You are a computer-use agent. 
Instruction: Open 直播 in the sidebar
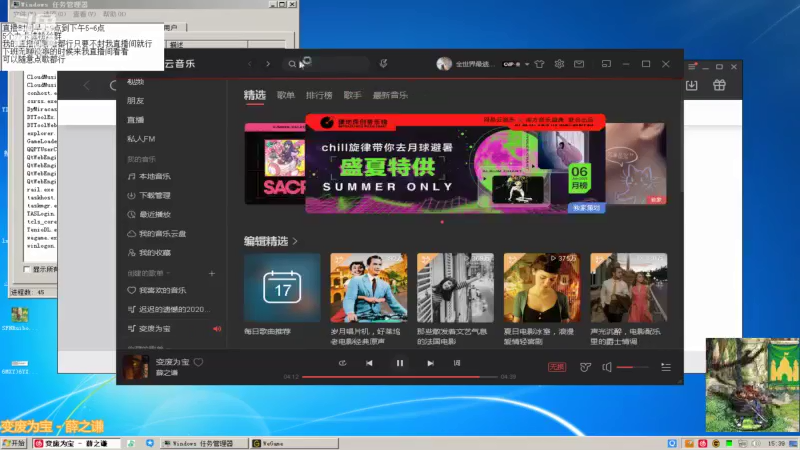(135, 119)
